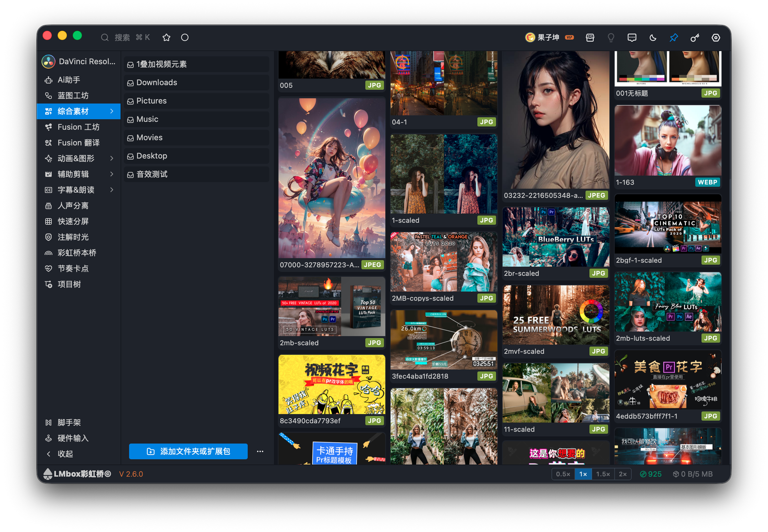
Task: Open more options ellipsis button
Action: pos(260,451)
